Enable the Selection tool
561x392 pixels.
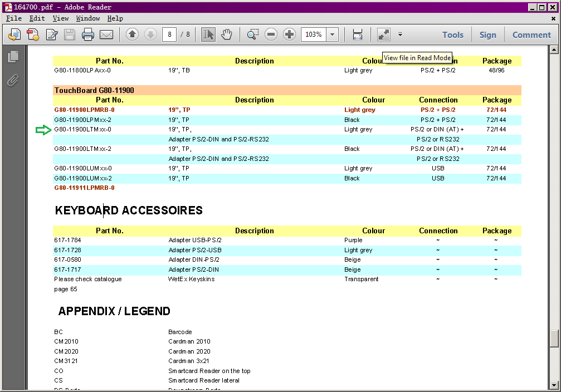[208, 35]
